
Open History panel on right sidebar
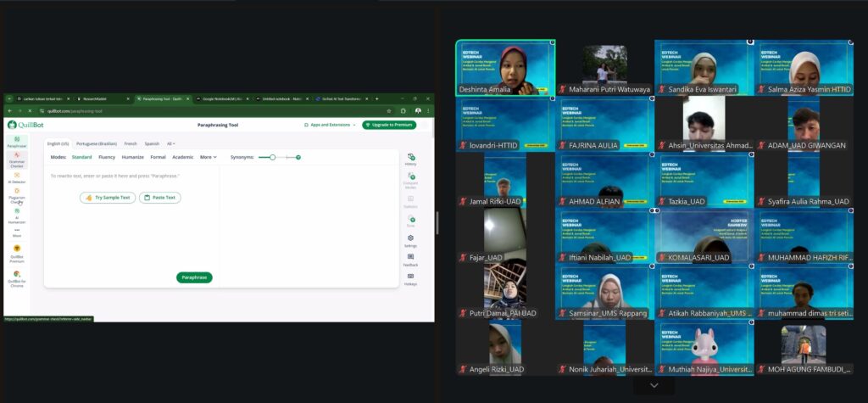tap(410, 159)
